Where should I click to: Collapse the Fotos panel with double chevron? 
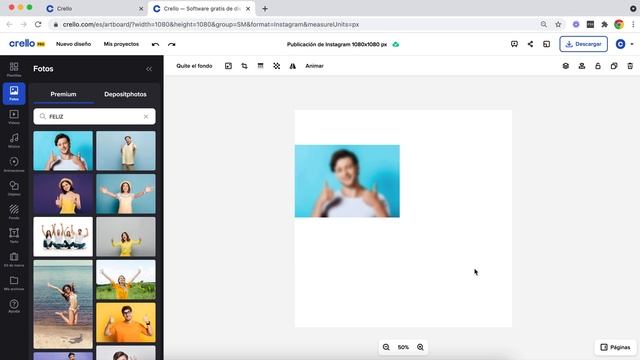tap(149, 69)
